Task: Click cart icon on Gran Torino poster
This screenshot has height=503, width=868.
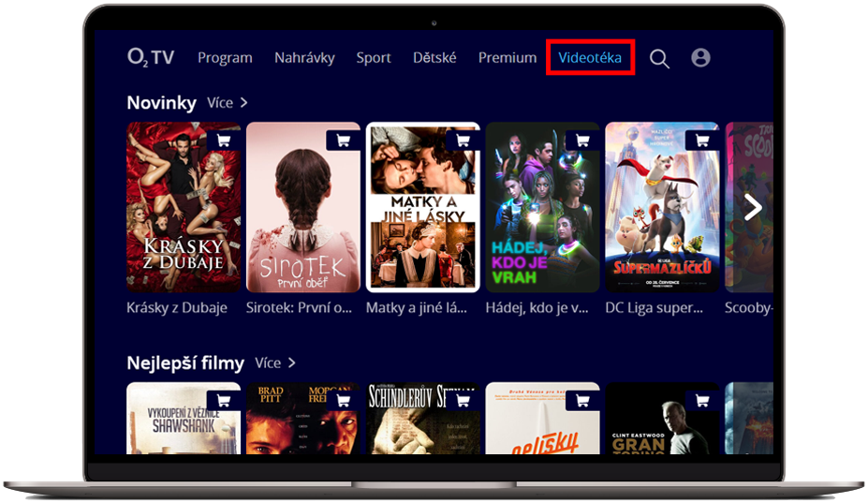Action: pos(702,401)
